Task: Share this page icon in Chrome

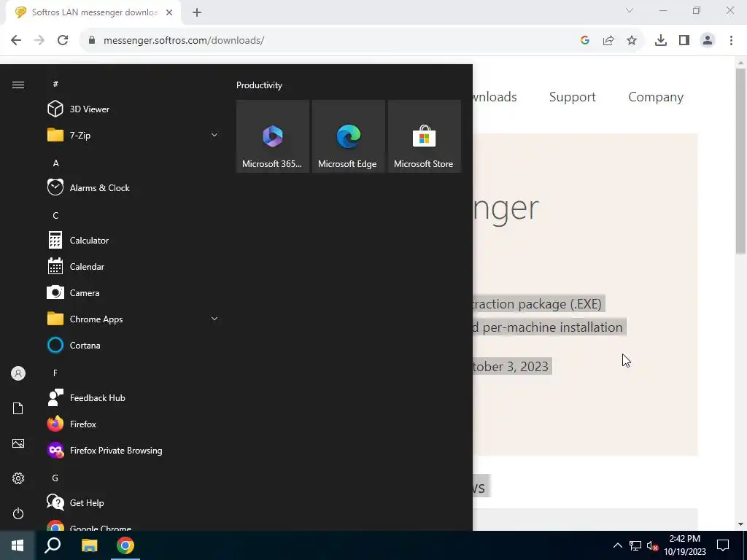Action: [x=608, y=41]
